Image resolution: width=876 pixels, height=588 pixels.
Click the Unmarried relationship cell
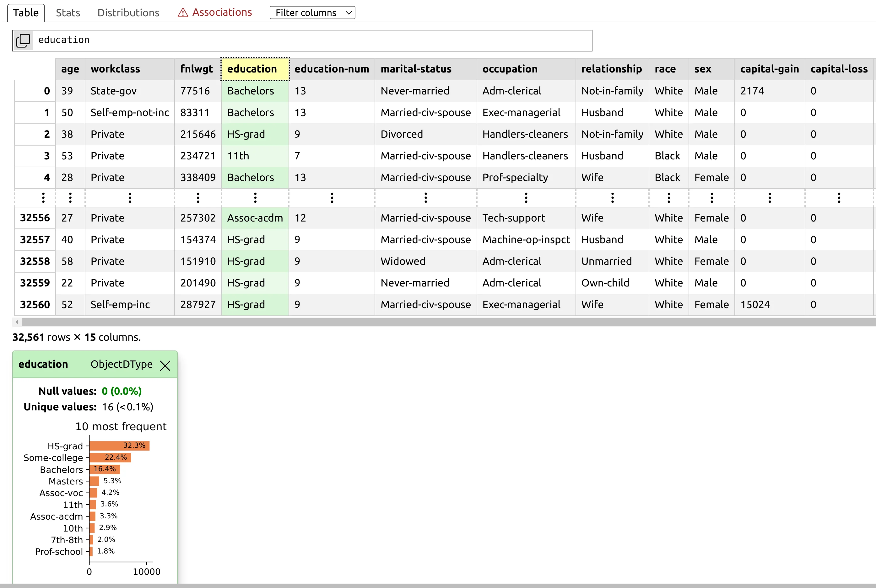coord(612,261)
